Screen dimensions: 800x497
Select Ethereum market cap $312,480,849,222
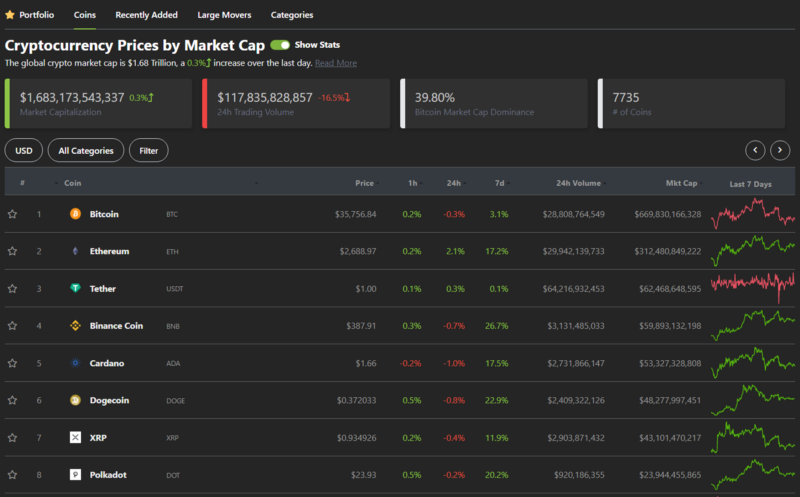pyautogui.click(x=668, y=251)
